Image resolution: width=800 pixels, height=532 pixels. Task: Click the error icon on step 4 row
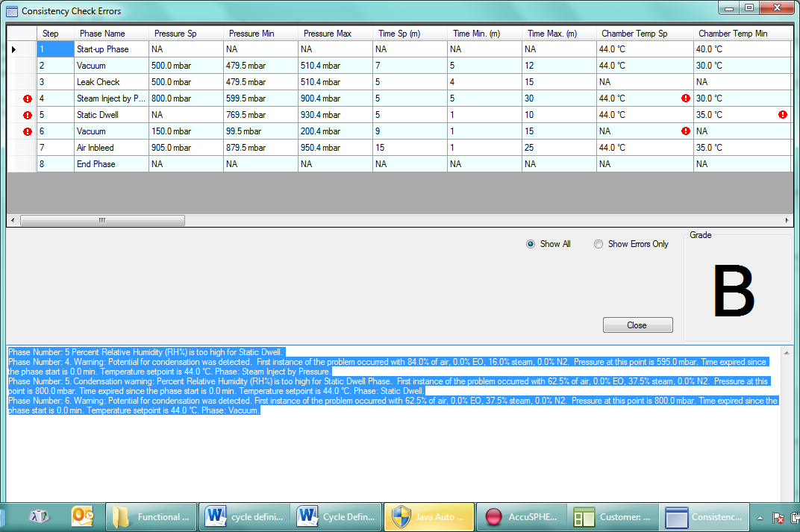(x=28, y=98)
